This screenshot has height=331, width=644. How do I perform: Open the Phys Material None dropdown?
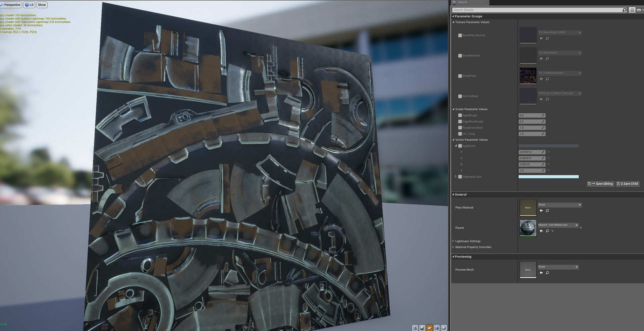pos(559,205)
